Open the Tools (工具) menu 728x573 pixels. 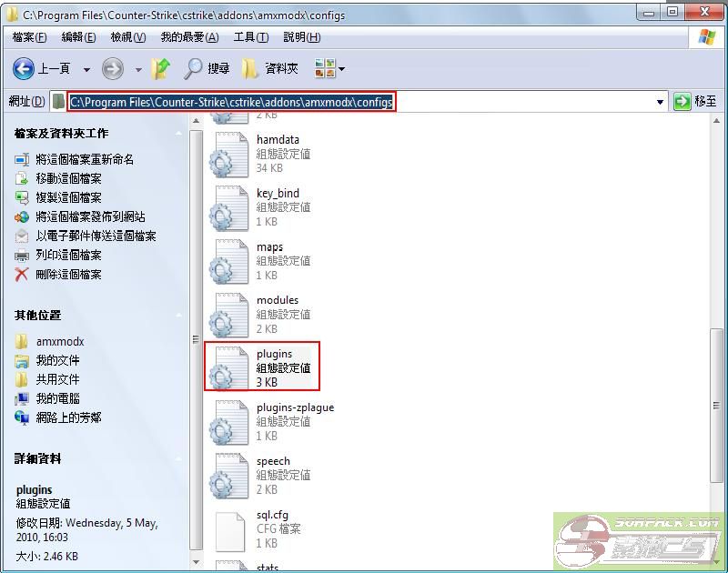point(250,37)
